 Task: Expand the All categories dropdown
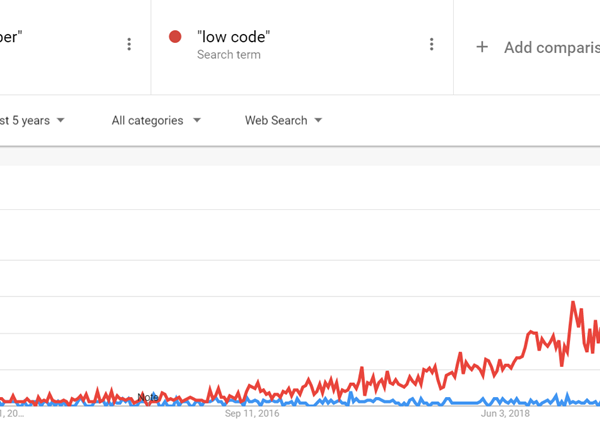pos(156,121)
